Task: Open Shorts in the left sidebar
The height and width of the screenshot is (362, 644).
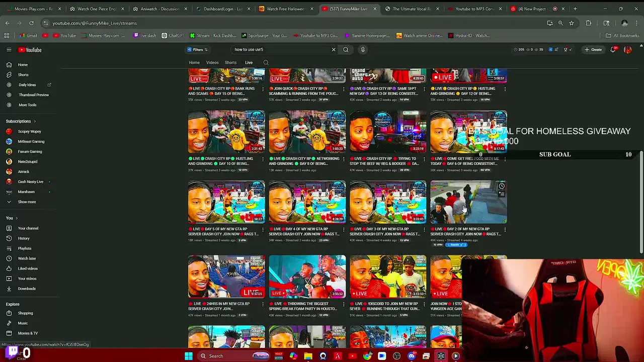Action: point(23,75)
